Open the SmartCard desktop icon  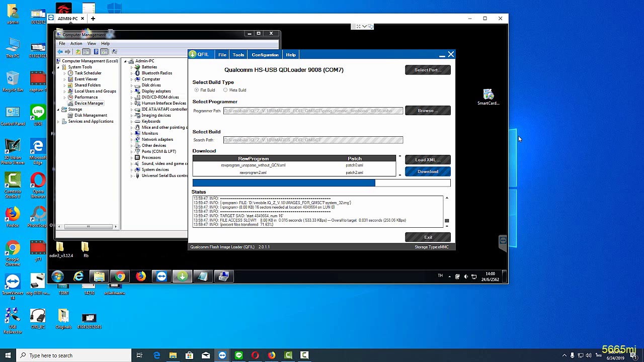pos(488,97)
